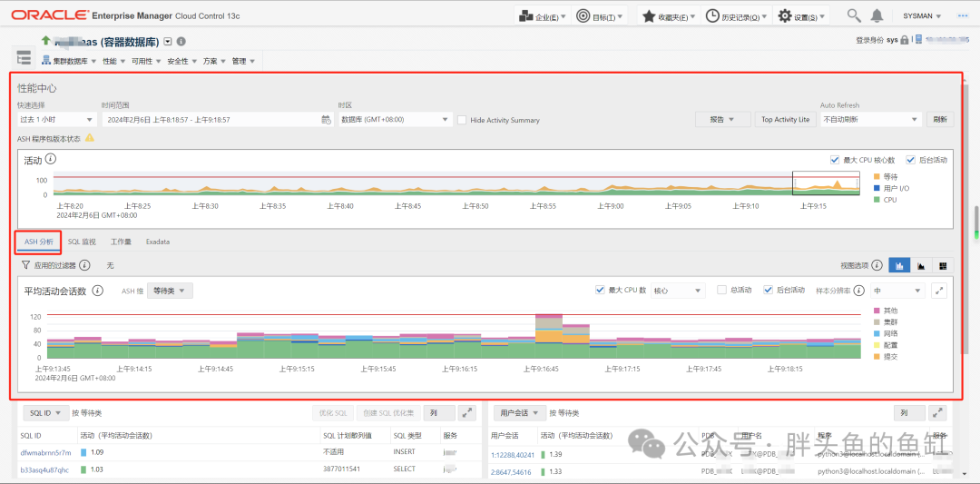Open the 方案 menu
Screen dimensions: 980x484
click(x=214, y=61)
